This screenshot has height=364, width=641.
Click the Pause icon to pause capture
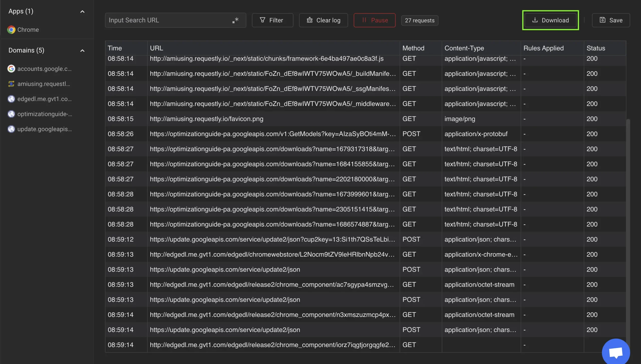[x=363, y=20]
